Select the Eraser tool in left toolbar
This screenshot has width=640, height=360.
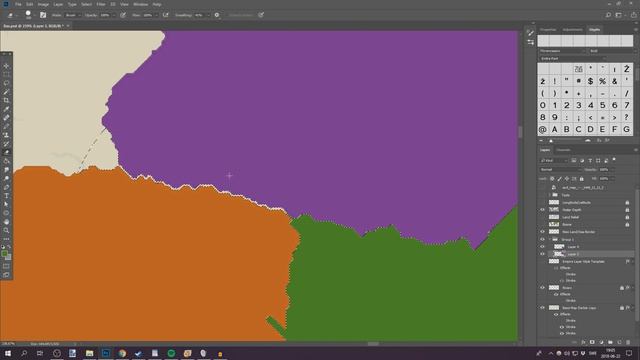point(6,152)
